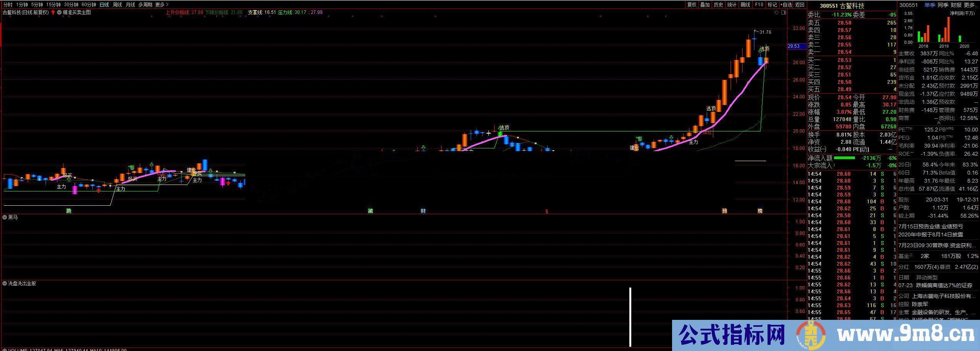Click the 卖五 28.58 order row
The width and height of the screenshot is (980, 351).
[852, 23]
